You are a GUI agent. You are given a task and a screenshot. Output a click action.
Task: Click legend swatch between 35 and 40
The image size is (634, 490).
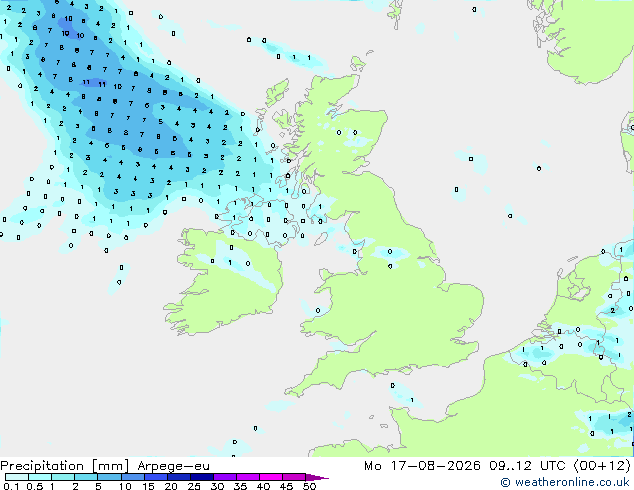247,477
